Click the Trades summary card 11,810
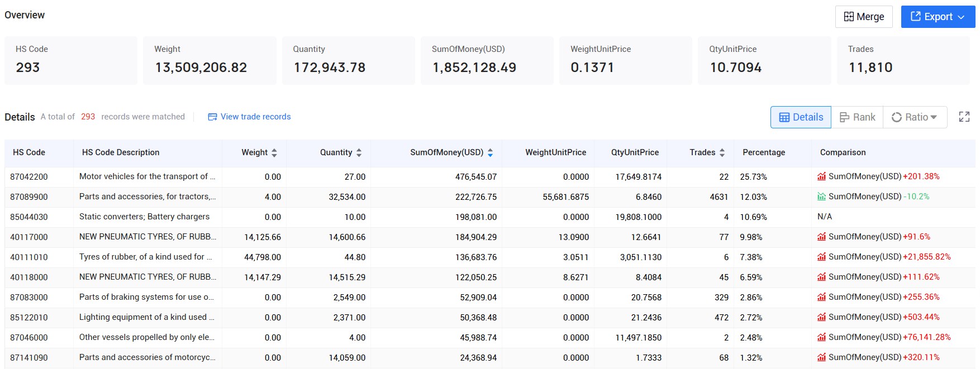Viewport: 980px width, 369px height. [x=903, y=61]
